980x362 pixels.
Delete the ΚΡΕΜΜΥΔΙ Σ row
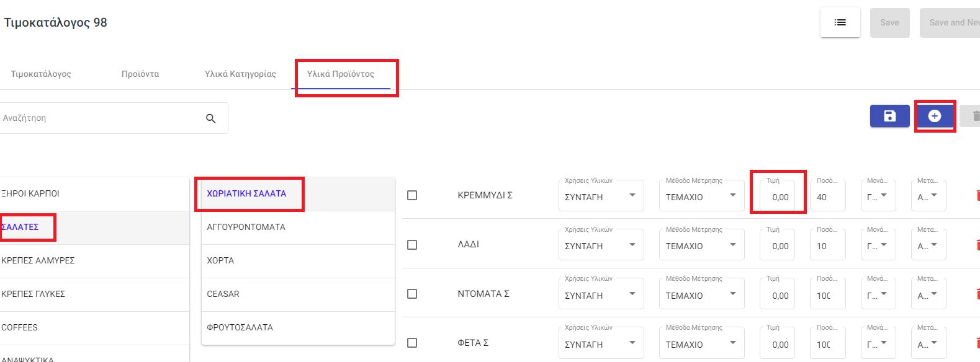point(977,196)
